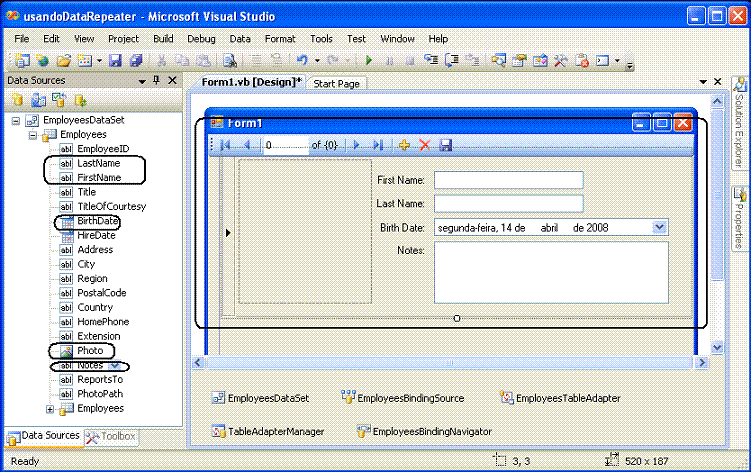Select the HomePhone field
The height and width of the screenshot is (472, 751).
(x=103, y=322)
